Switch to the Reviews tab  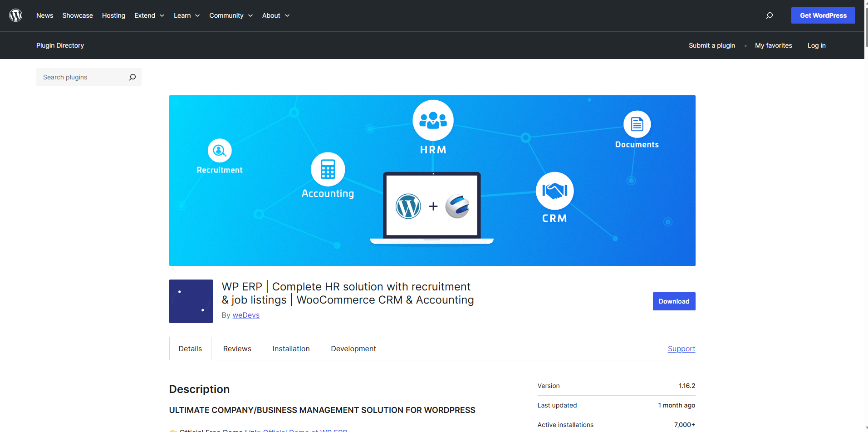[237, 349]
